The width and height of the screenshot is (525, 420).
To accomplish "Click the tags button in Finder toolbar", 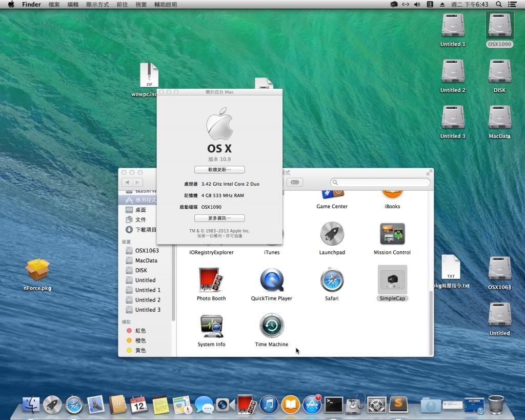I will coord(295,182).
